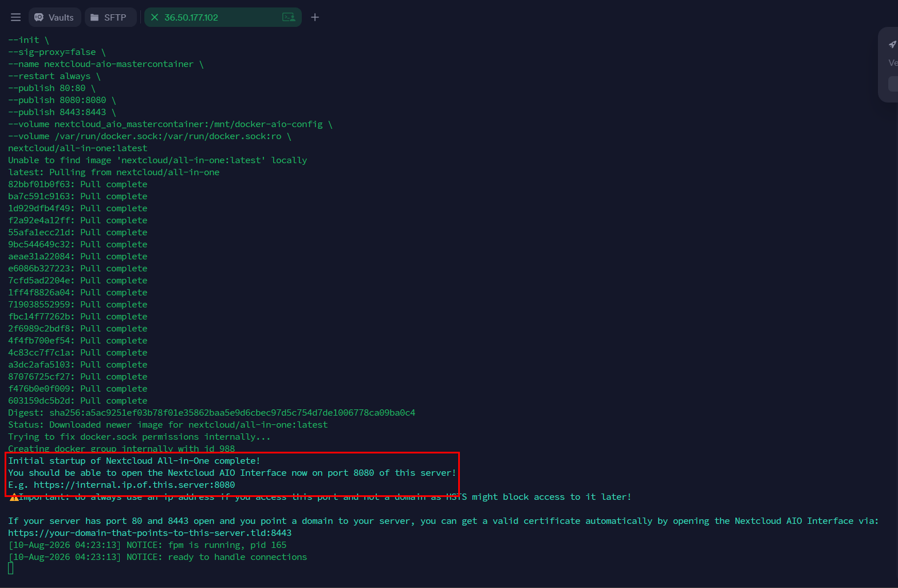Click the 4f4fb700ef54 Pull complete line

77,341
